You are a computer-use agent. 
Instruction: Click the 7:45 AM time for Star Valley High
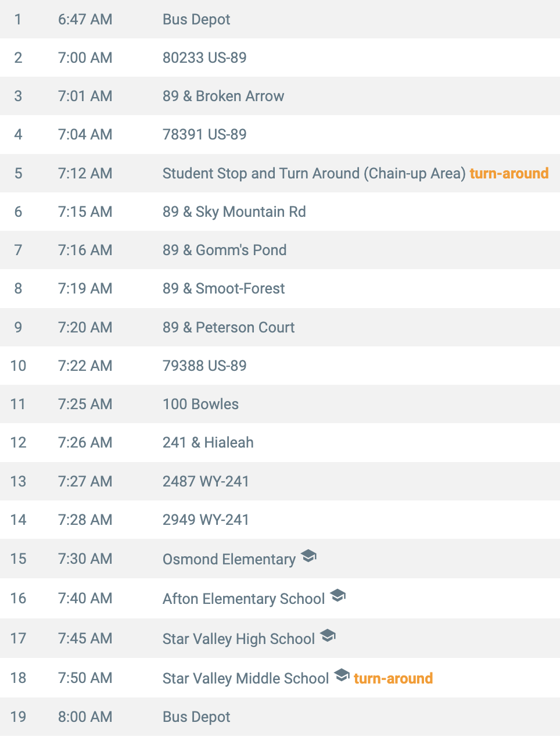[x=85, y=638]
